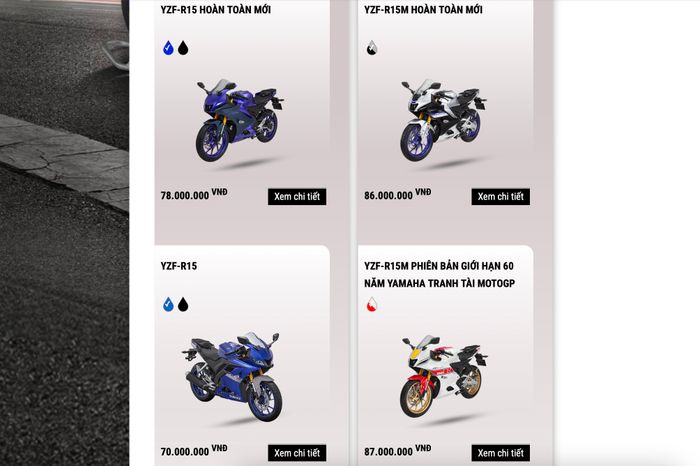Viewport: 700px width, 466px height.
Task: Click the 78.000.000 VNĐ price text
Action: [x=194, y=194]
